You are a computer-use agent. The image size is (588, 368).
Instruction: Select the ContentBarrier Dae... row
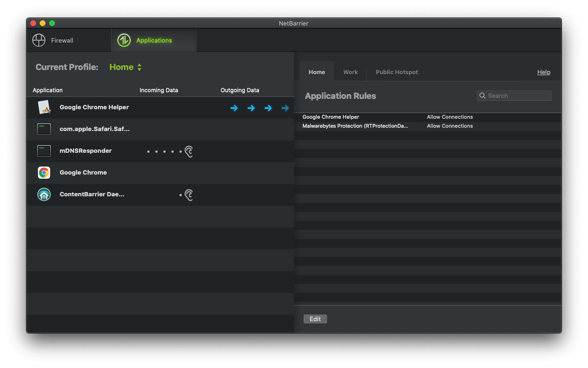[x=160, y=194]
